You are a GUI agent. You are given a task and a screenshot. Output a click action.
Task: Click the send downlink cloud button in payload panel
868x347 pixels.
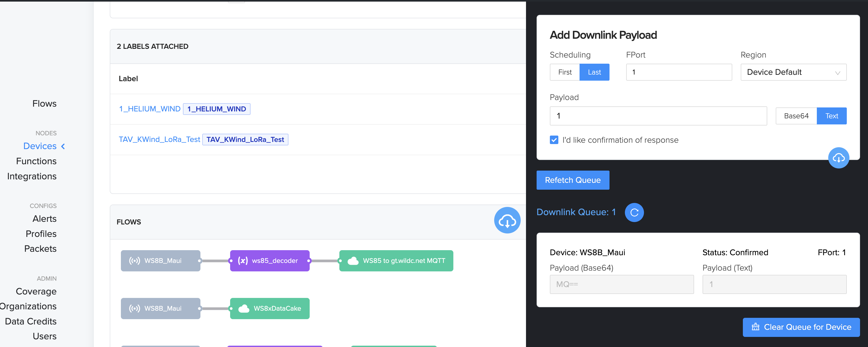coord(838,158)
